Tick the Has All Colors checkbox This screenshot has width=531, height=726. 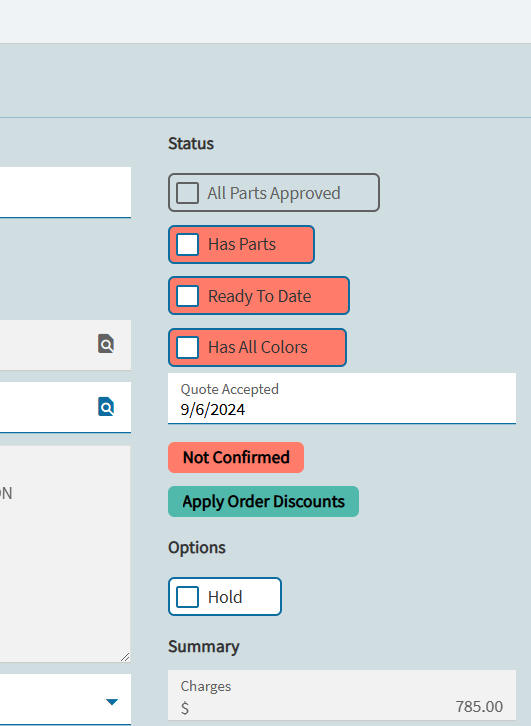pos(187,347)
